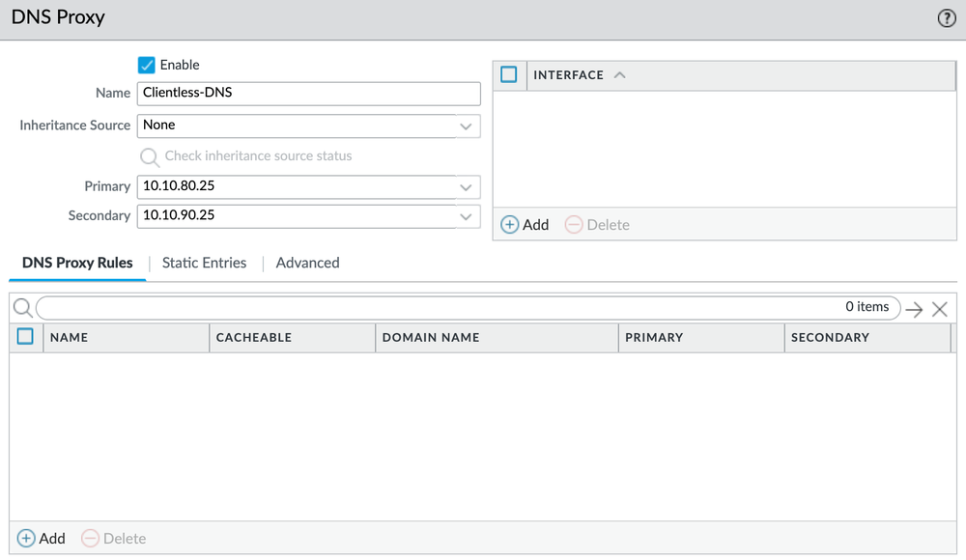Expand the Secondary DNS server dropdown
This screenshot has height=560, width=966.
466,215
